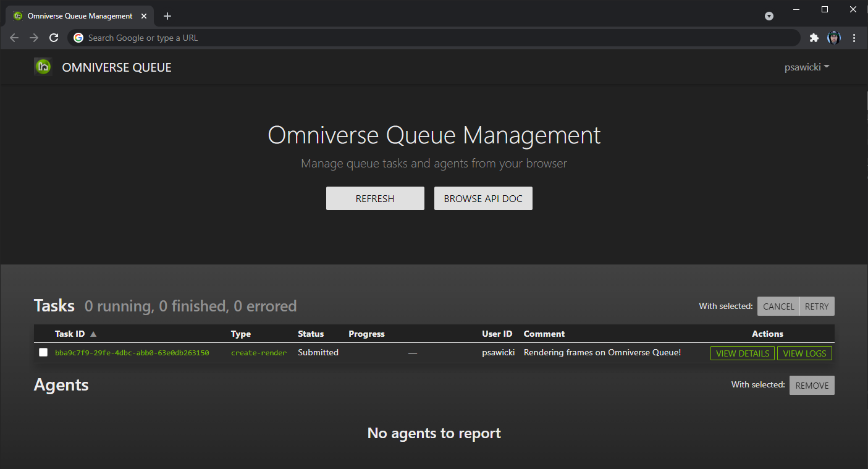Click VIEW DETAILS for the create-render task
868x469 pixels.
(743, 353)
